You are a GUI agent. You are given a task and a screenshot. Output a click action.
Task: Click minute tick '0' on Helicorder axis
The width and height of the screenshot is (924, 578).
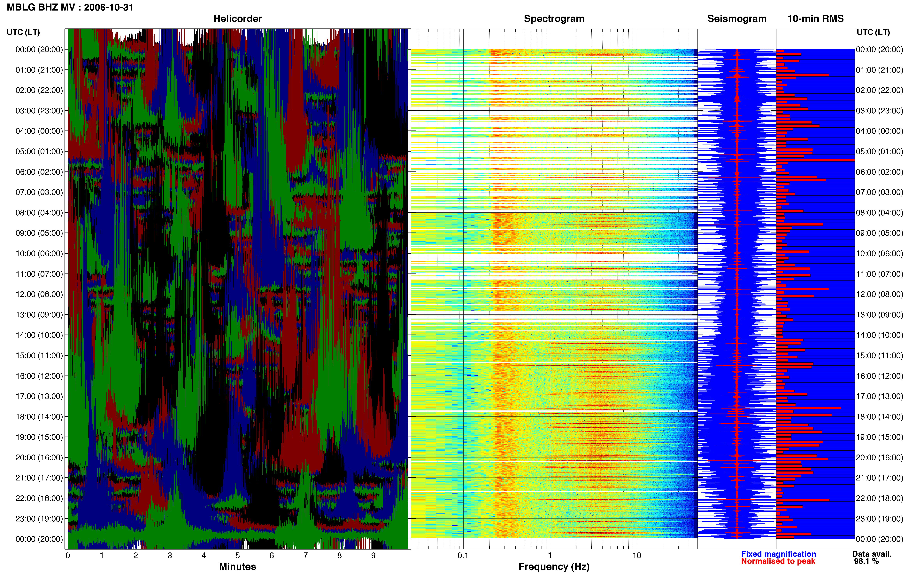point(68,555)
